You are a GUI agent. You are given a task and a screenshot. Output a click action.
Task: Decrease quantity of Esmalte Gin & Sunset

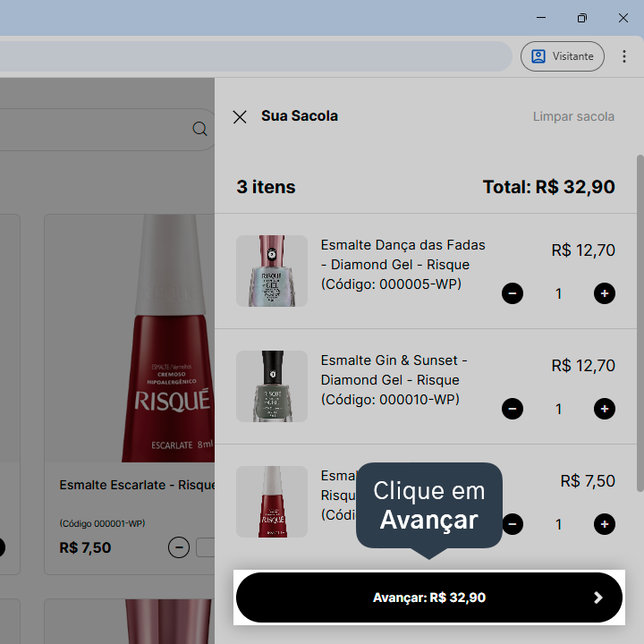[x=513, y=409]
